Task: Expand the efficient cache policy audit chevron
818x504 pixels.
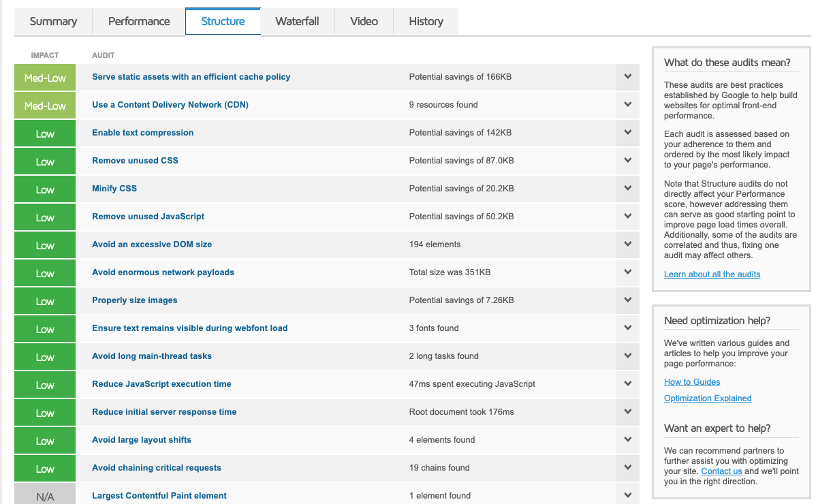Action: click(x=628, y=77)
